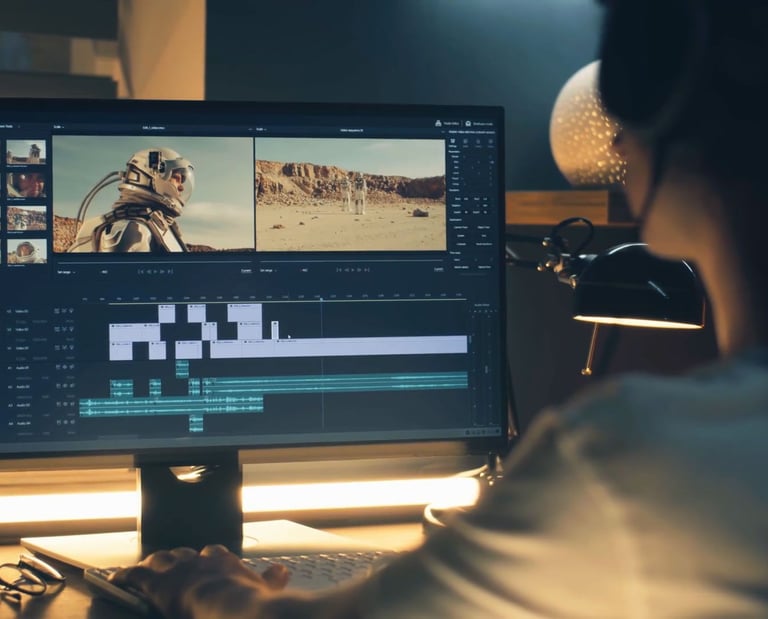Open the scale dropdown above the program viewer
The height and width of the screenshot is (619, 768).
[262, 129]
